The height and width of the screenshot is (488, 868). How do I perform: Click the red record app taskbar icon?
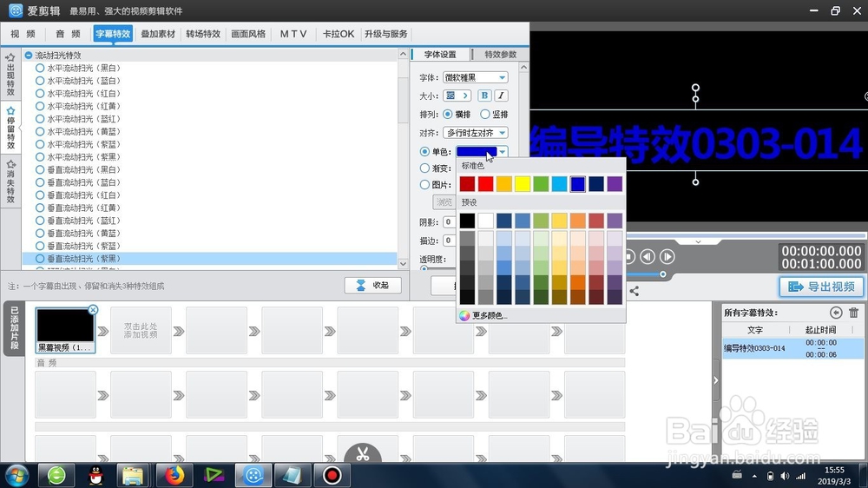332,475
